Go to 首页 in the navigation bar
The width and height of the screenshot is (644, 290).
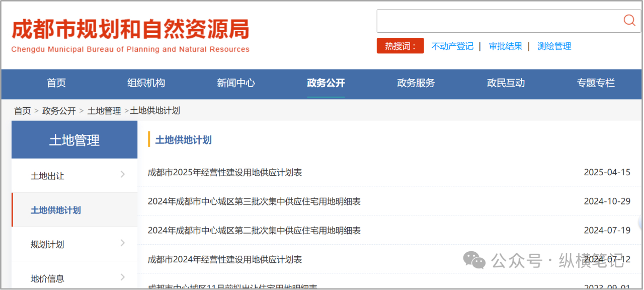56,83
